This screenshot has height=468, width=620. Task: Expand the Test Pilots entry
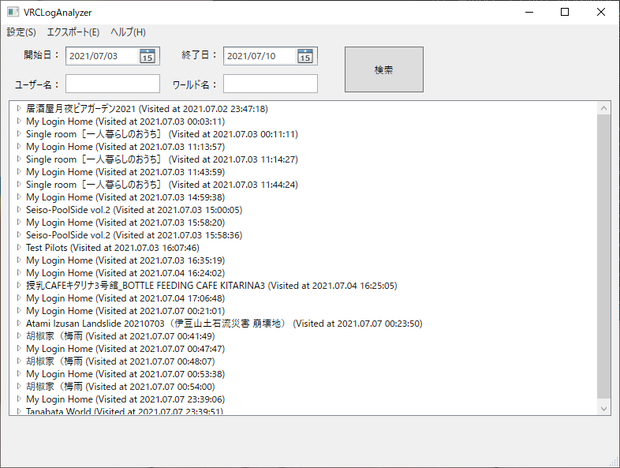click(x=19, y=247)
